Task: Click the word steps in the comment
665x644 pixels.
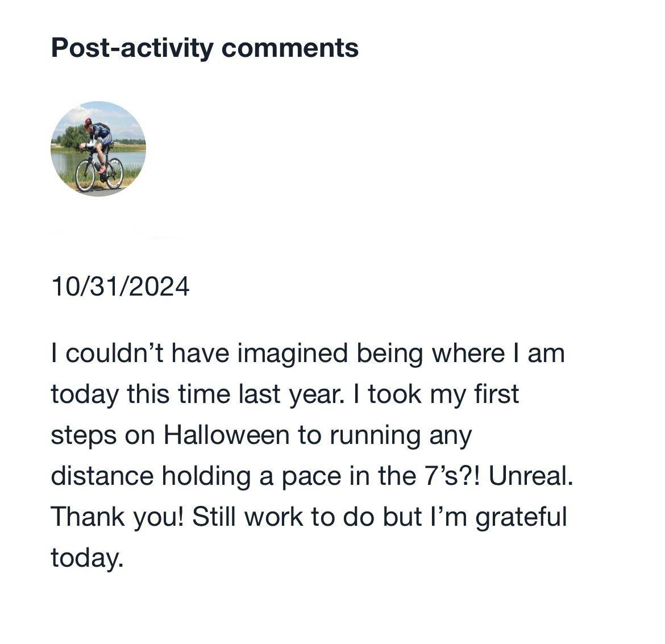Action: pyautogui.click(x=84, y=436)
